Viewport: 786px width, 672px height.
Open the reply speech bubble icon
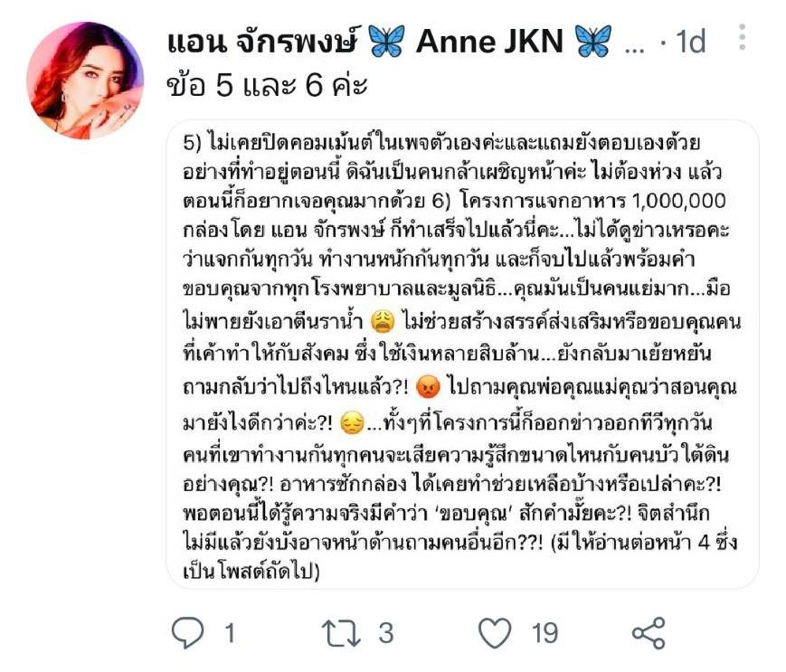pos(188,633)
